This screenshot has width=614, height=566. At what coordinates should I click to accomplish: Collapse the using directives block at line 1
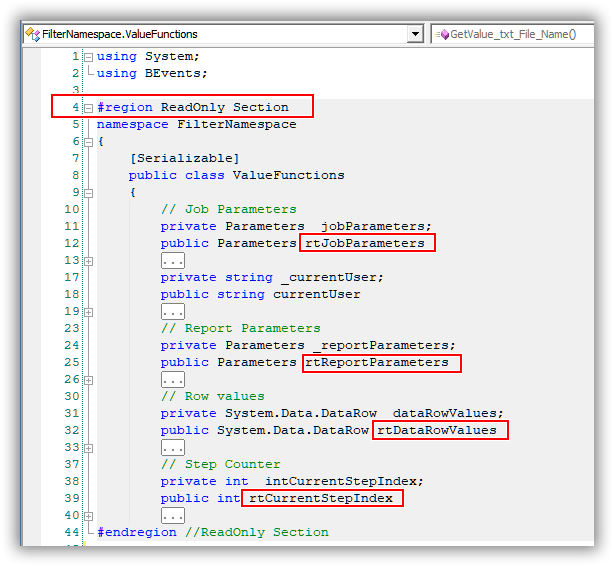88,56
